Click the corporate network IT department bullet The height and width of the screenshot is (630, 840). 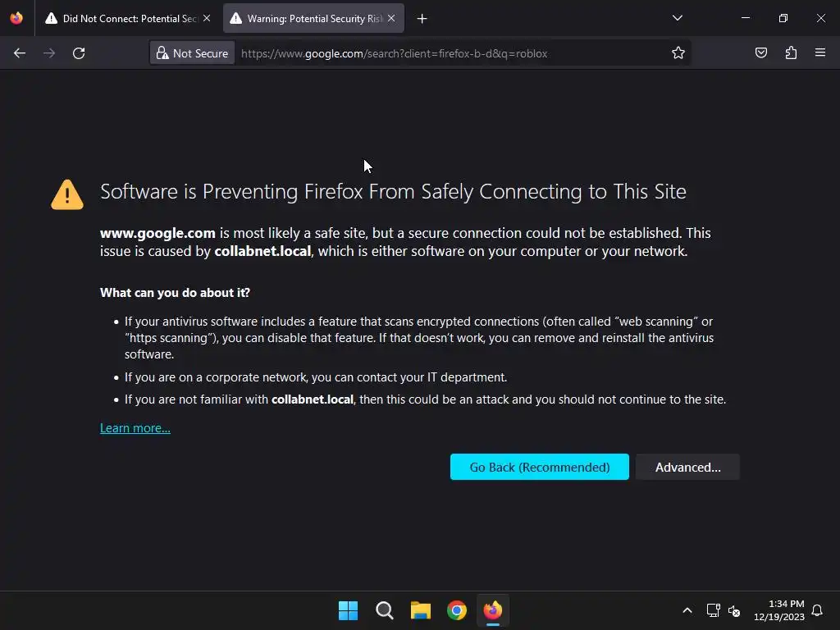click(316, 377)
